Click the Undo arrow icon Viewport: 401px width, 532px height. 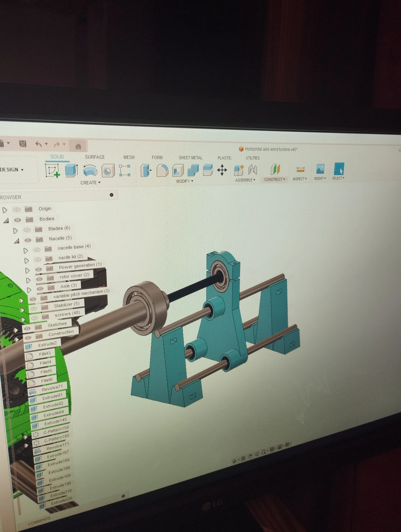(38, 144)
